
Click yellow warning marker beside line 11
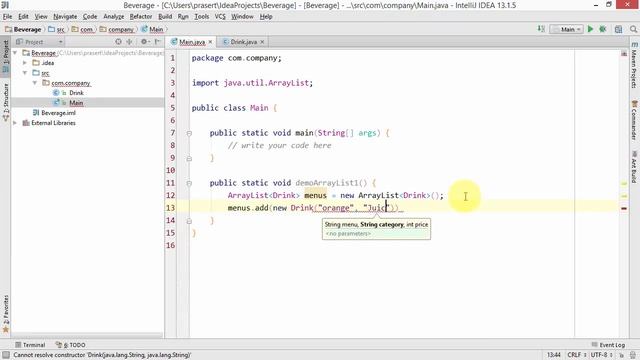(624, 184)
